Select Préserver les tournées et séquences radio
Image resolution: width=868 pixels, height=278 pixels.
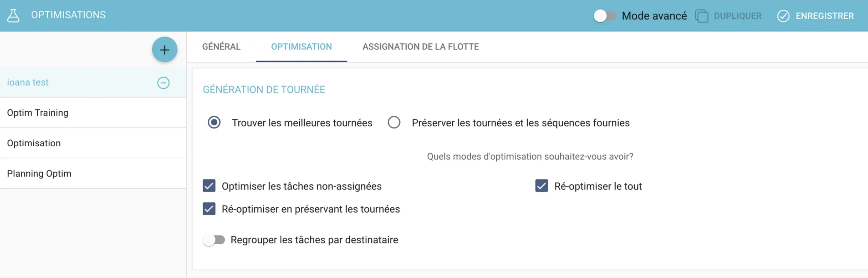(x=394, y=122)
